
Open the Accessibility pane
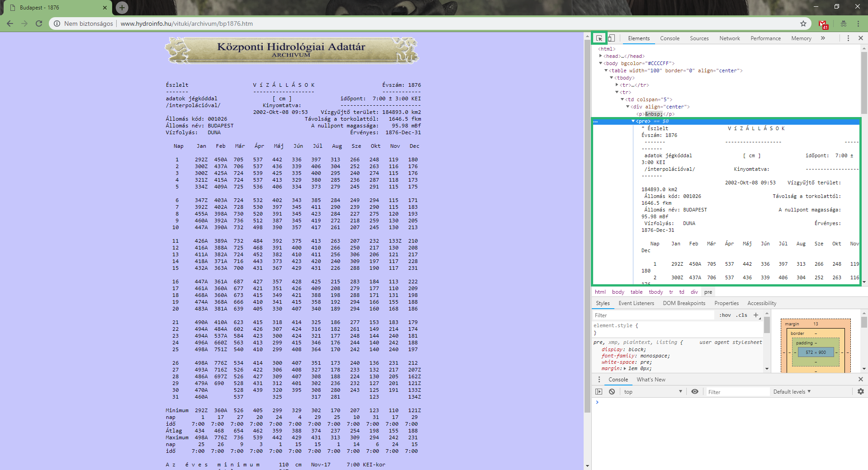click(x=762, y=303)
